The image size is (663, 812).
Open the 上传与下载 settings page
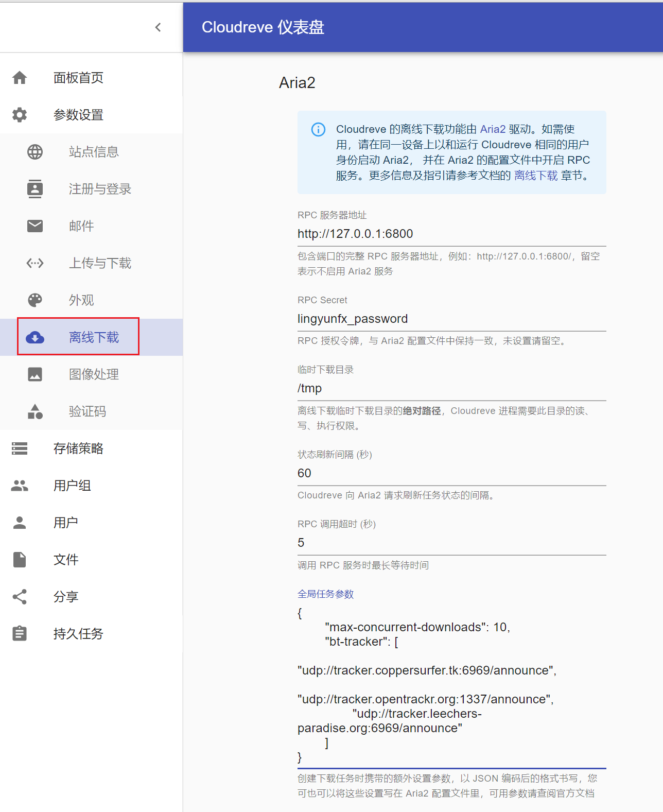[x=91, y=263]
